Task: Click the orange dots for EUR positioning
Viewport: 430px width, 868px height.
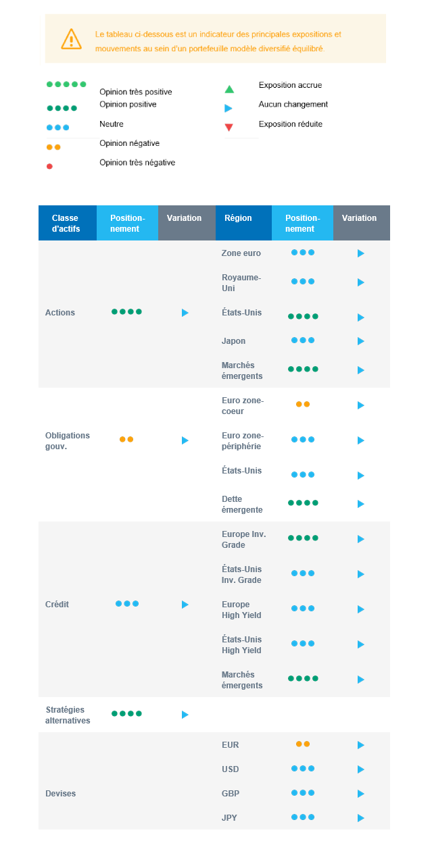Action: coord(303,744)
